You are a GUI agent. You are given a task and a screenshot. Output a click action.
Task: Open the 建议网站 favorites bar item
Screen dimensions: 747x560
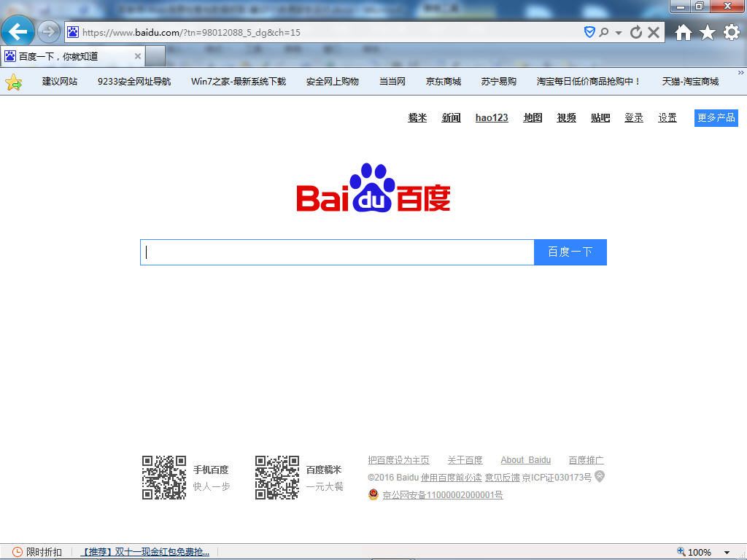60,82
